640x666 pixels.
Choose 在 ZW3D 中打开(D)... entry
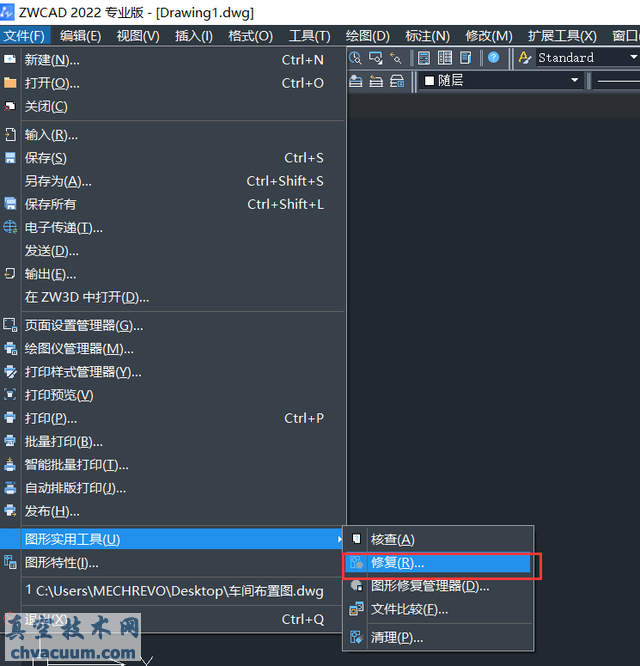[172, 297]
